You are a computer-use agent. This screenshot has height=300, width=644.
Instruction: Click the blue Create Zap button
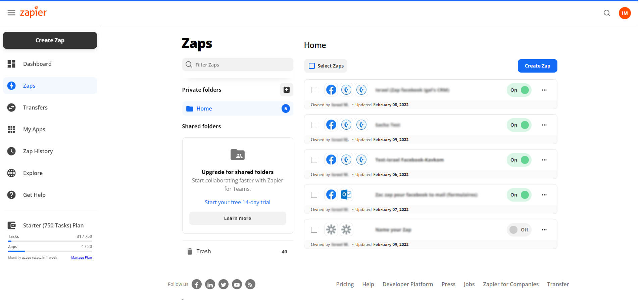537,66
